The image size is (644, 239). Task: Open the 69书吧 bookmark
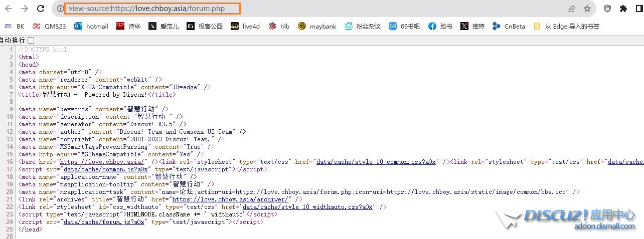tap(404, 26)
